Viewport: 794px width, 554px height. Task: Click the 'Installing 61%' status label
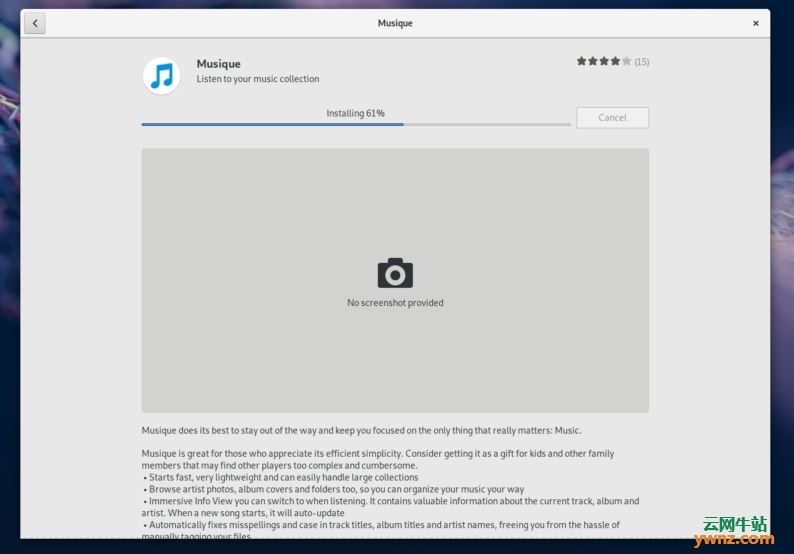(355, 113)
